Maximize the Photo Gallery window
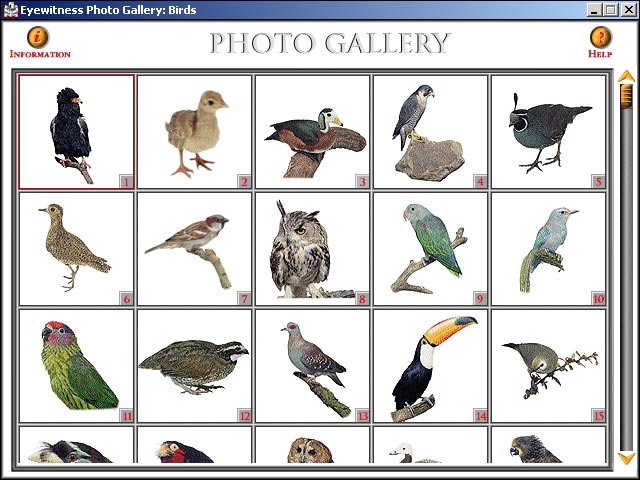Viewport: 640px width, 480px height. pyautogui.click(x=611, y=10)
